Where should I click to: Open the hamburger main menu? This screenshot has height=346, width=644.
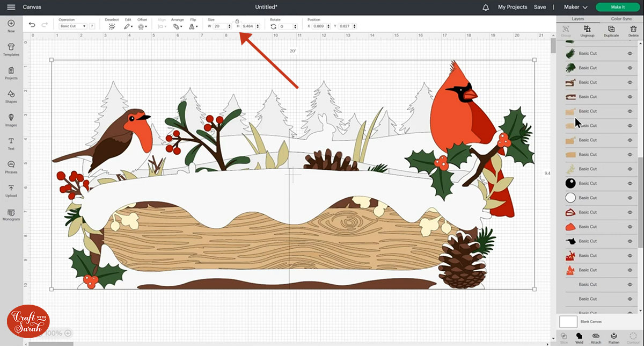(x=11, y=7)
